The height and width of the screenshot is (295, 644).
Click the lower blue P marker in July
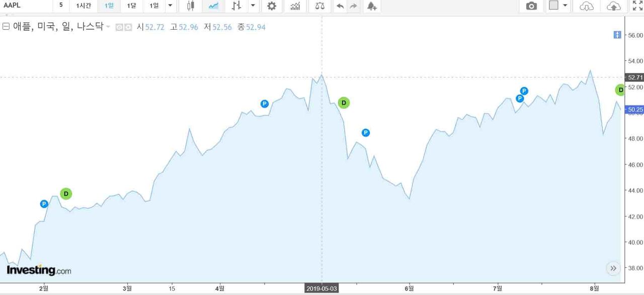click(x=520, y=99)
